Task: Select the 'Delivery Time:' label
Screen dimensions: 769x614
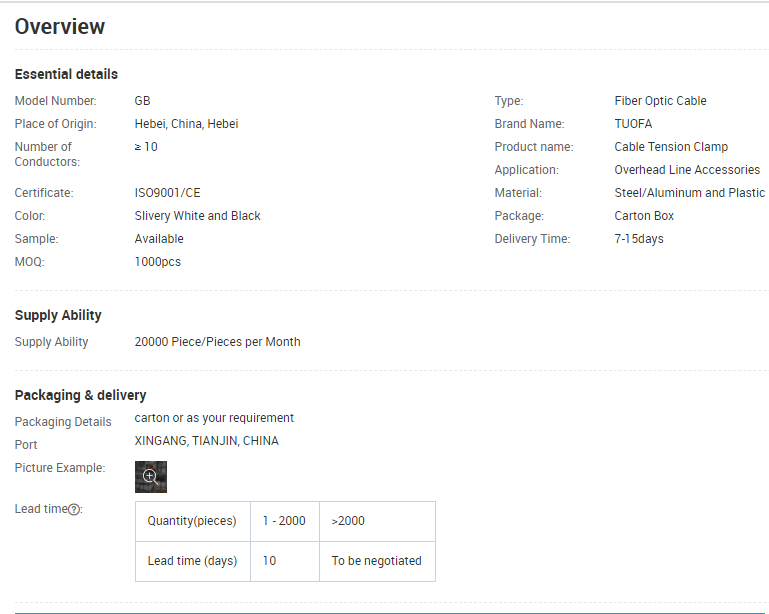Action: [532, 239]
